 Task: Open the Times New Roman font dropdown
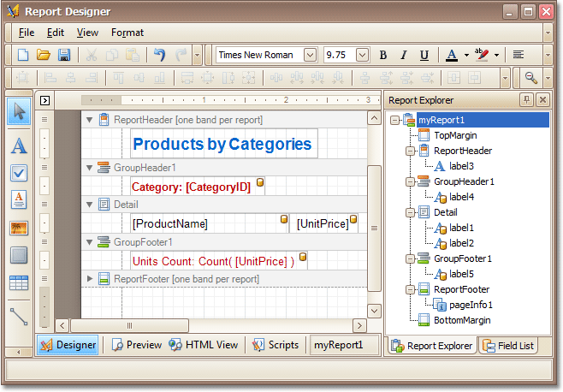tap(310, 55)
